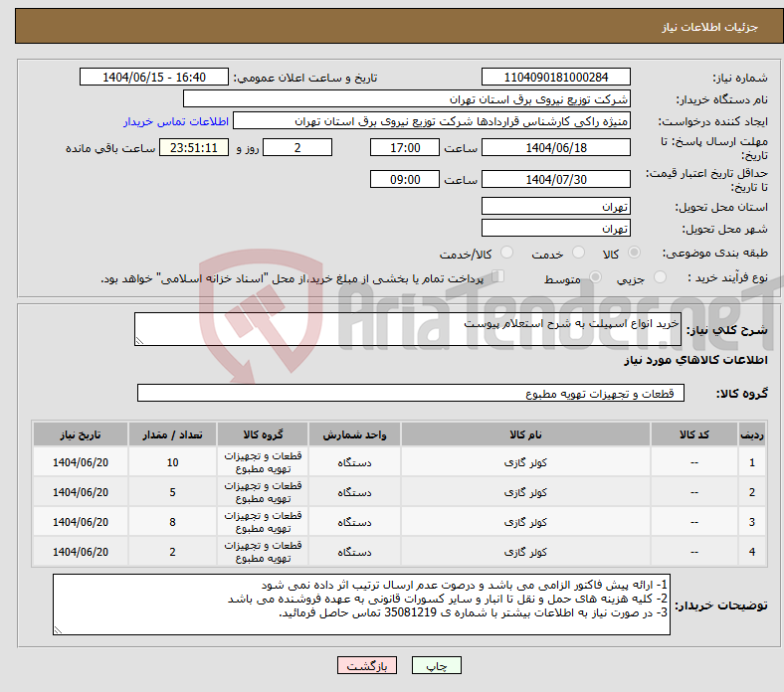
Task: Click quantity 10 in row 1
Action: pos(172,462)
